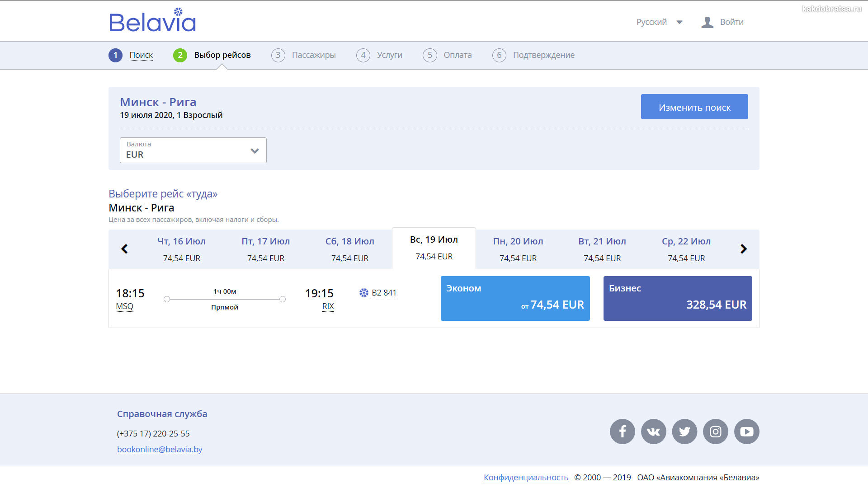Open the VK social network icon

click(x=653, y=432)
